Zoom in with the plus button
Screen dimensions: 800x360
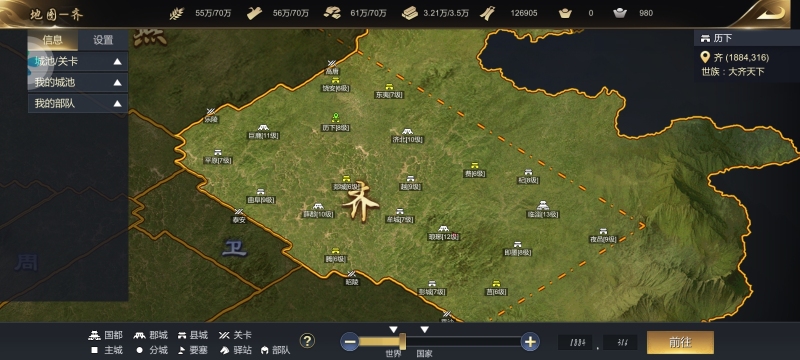tap(530, 342)
